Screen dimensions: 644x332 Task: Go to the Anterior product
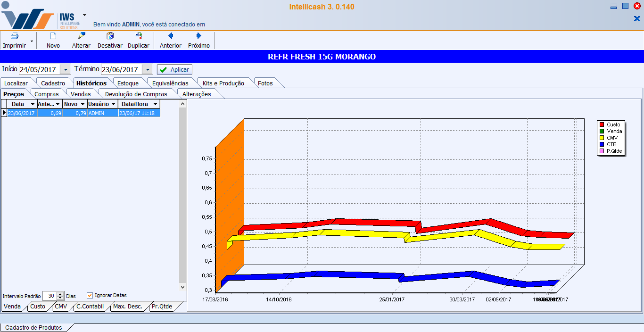click(171, 41)
